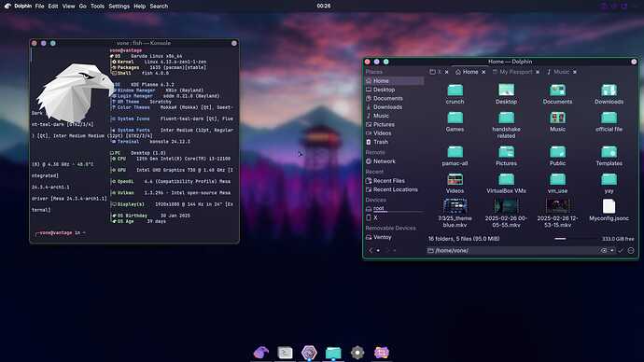Open the settings gear icon in dock

click(x=357, y=352)
